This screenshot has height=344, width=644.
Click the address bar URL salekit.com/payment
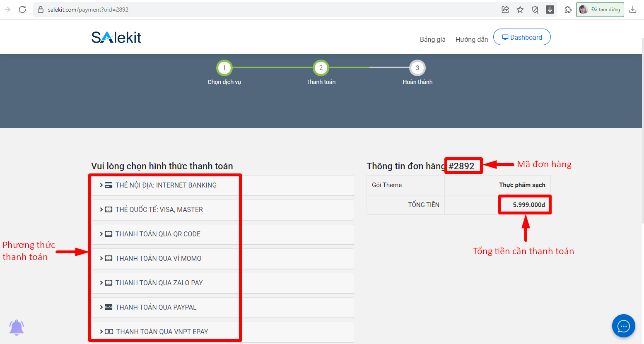(88, 10)
